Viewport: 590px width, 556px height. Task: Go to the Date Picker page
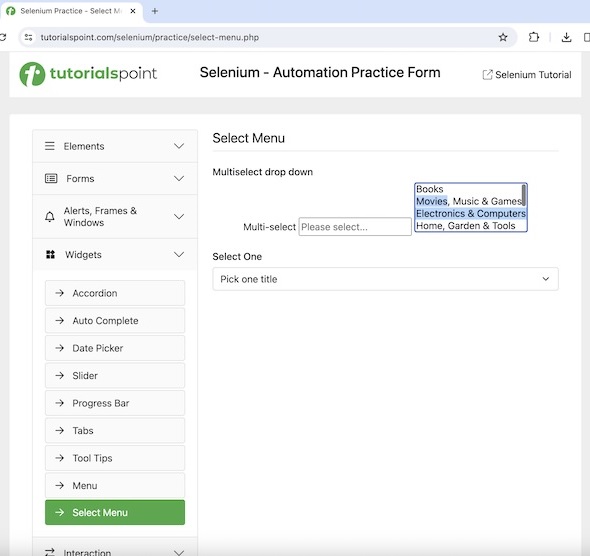(115, 348)
